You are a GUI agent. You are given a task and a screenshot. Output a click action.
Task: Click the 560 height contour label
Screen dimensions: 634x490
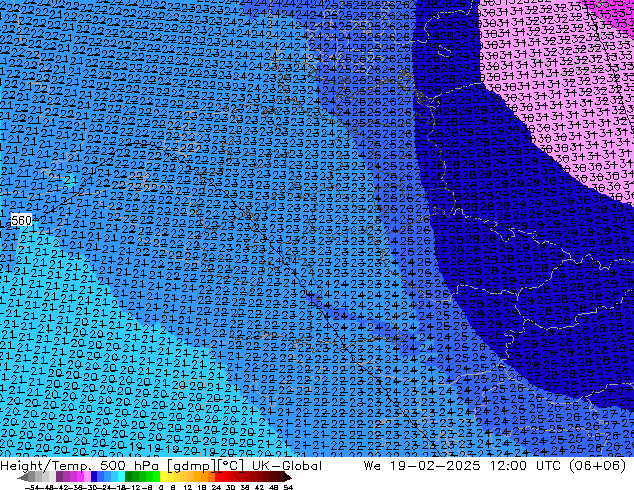(x=21, y=220)
